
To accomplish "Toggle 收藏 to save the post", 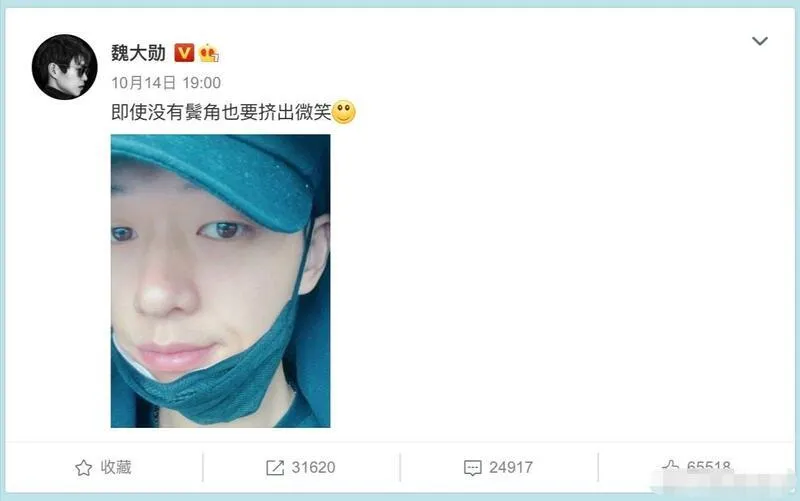I will [116, 467].
